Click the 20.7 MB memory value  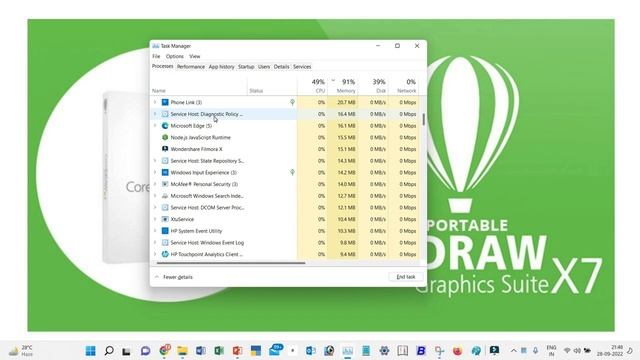pyautogui.click(x=346, y=102)
